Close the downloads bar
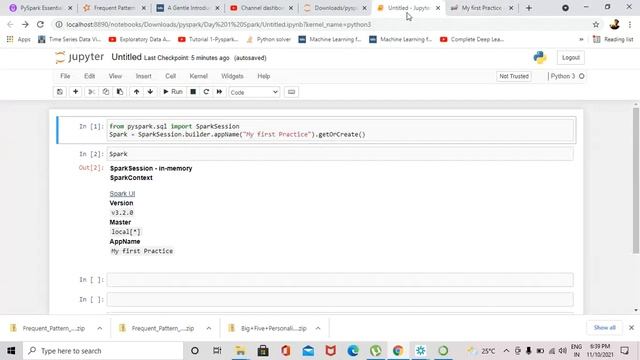This screenshot has height=360, width=640. point(631,328)
